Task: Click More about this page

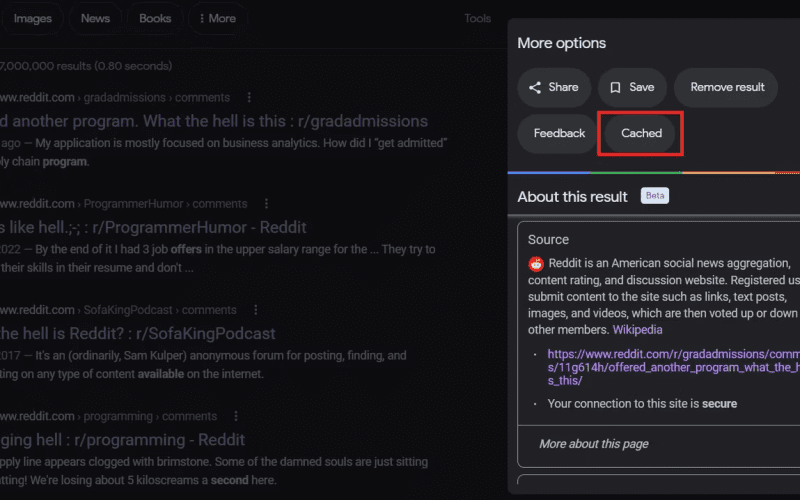Action: 594,444
